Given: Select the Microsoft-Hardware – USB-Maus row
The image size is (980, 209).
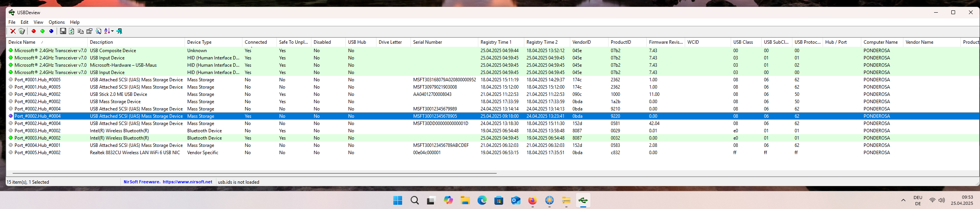Looking at the screenshot, I should 493,65.
